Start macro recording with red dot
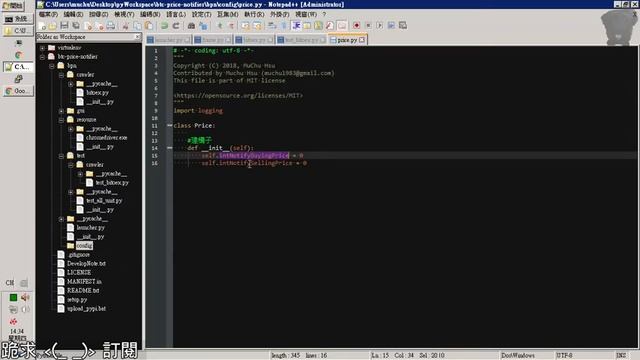The width and height of the screenshot is (640, 360). [357, 26]
